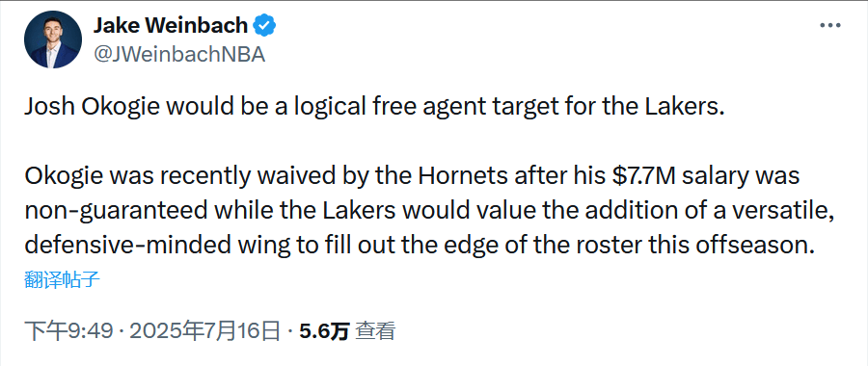
Task: Click the Jake Weinbach display name
Action: (x=171, y=25)
